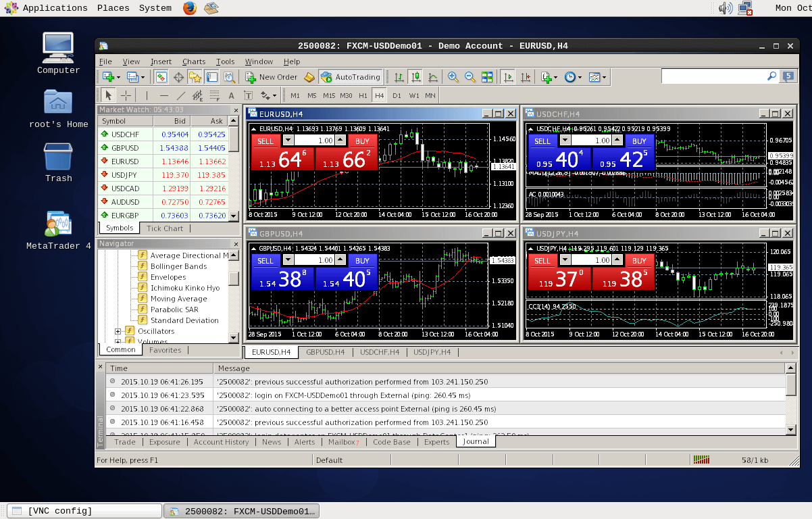Open the Insert menu
Viewport: 812px width, 519px height.
161,61
